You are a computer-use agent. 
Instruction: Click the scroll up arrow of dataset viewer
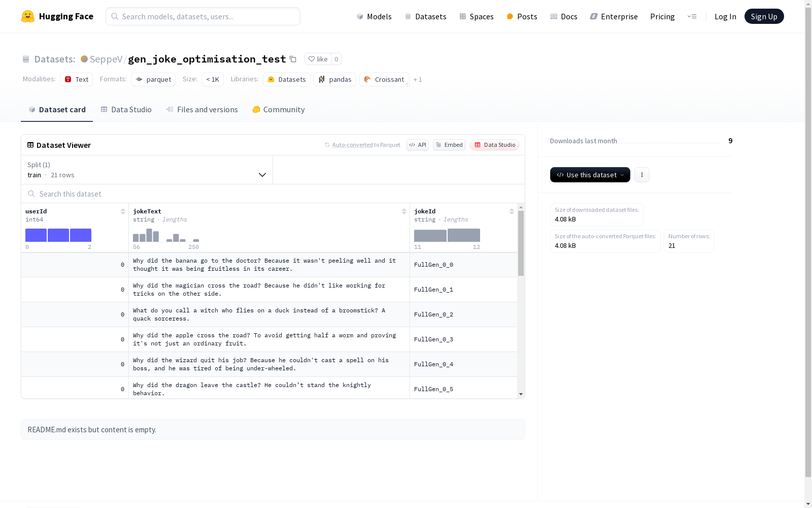pos(521,207)
